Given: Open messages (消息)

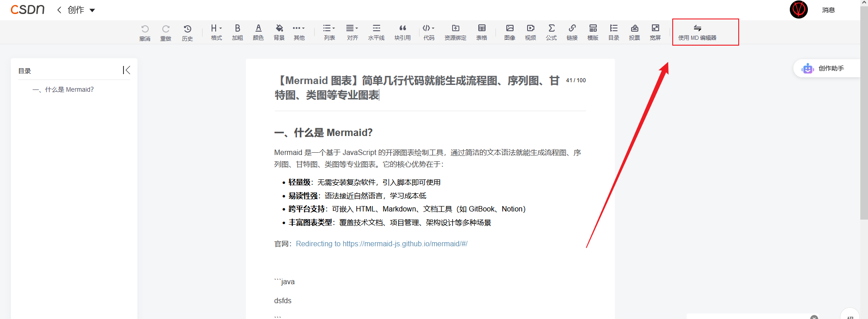Looking at the screenshot, I should coord(828,10).
